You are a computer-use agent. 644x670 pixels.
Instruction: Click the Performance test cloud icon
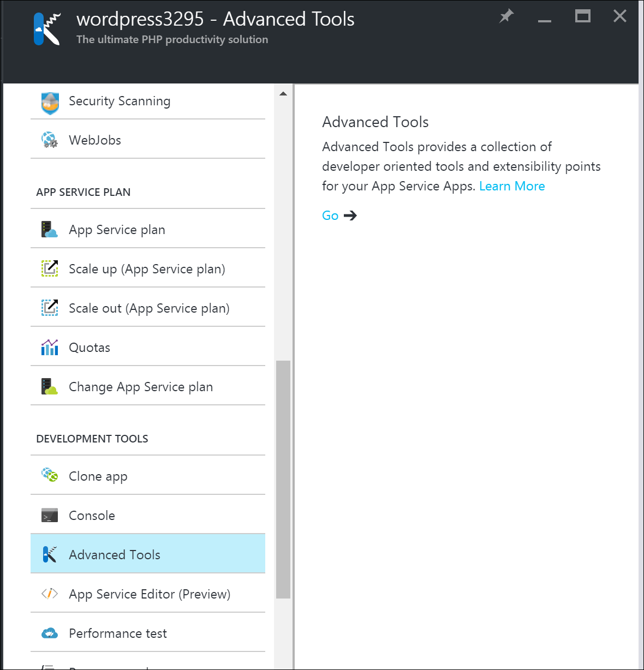[x=50, y=633]
